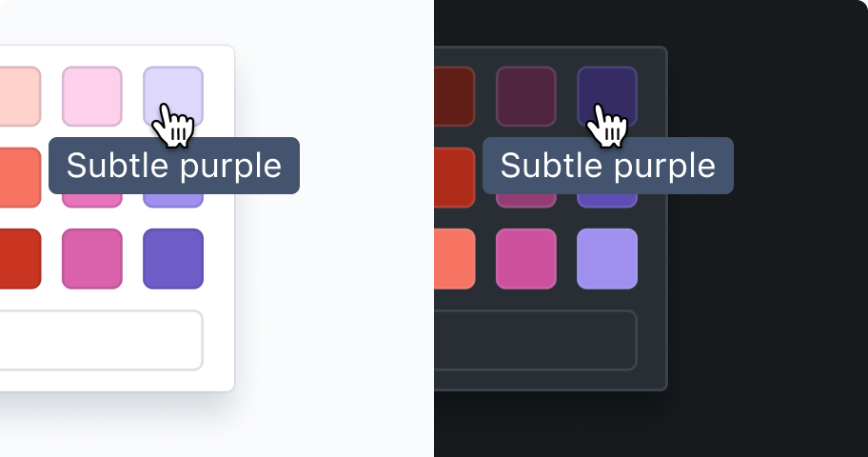Screen dimensions: 868x457
Task: Pick medium purple swatch under tooltip, dark panel
Action: click(607, 201)
